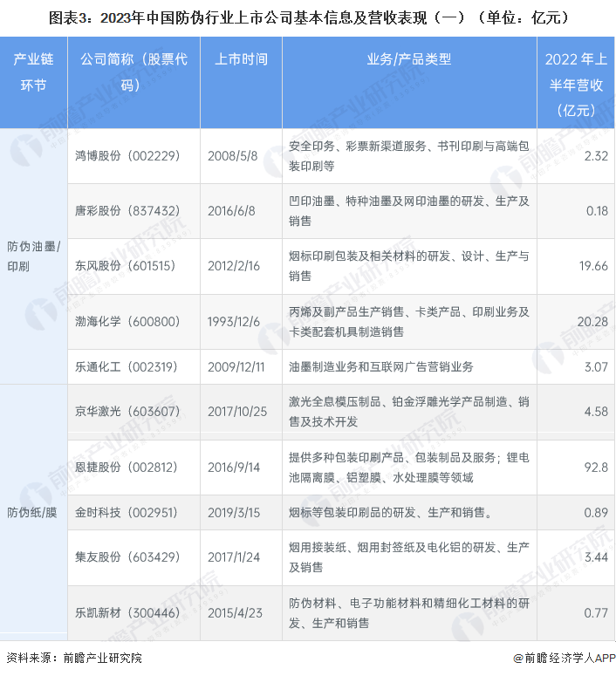616x676 pixels.
Task: Click the 丙烯及副产品生产销售 business description
Action: [409, 321]
